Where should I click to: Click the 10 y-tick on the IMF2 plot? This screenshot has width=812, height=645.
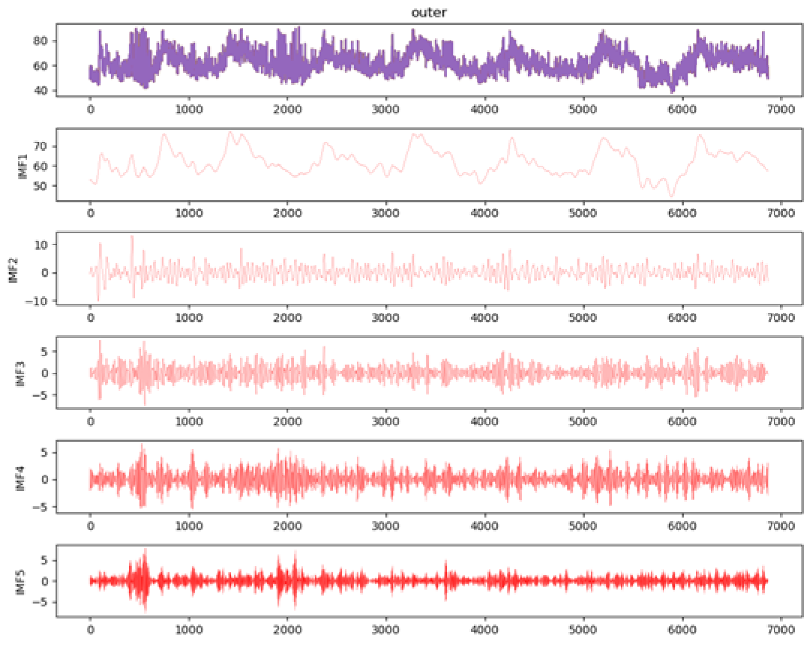click(41, 245)
